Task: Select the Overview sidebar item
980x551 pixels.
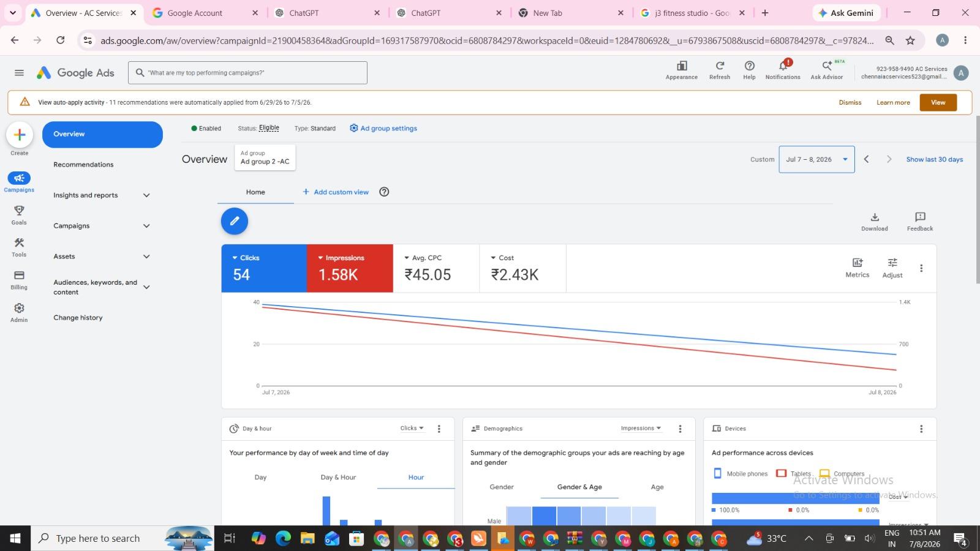Action: (102, 134)
